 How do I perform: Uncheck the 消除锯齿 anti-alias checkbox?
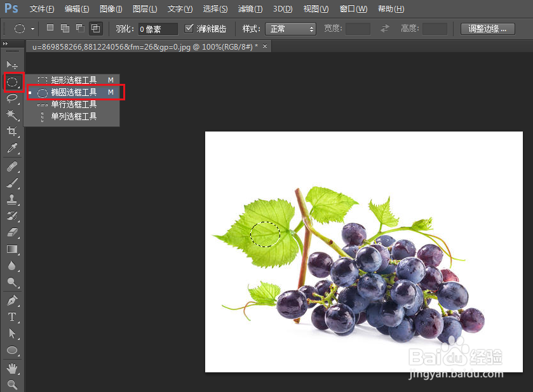tap(189, 28)
